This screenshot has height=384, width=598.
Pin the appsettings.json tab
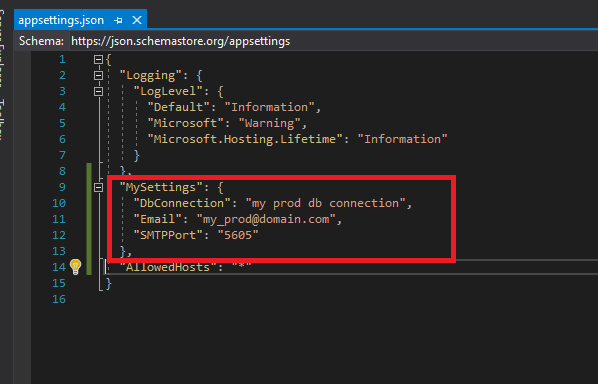[x=118, y=20]
